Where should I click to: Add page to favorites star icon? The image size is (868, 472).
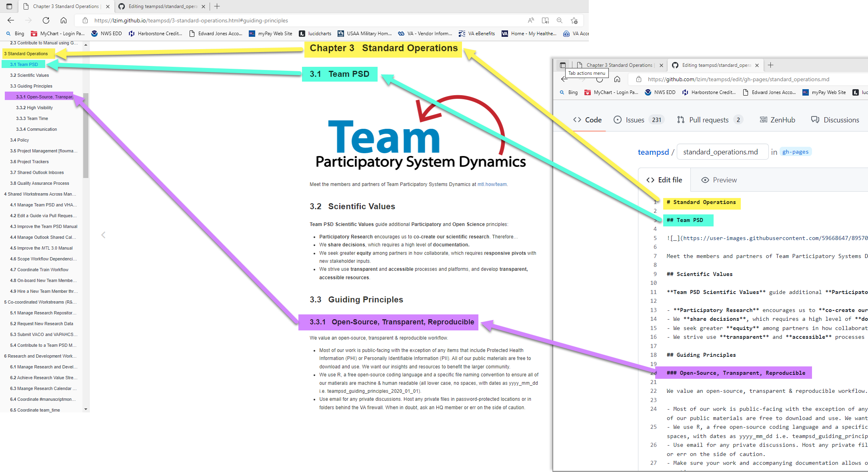click(x=574, y=20)
